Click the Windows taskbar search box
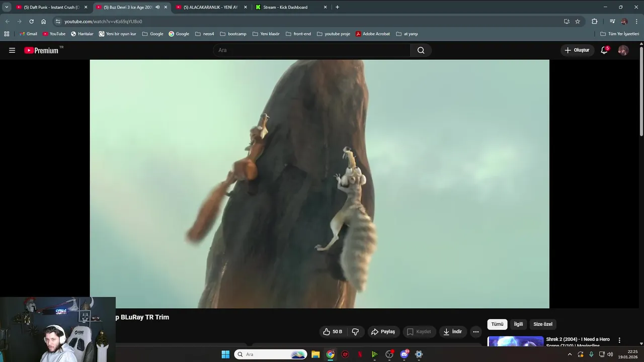 point(271,354)
